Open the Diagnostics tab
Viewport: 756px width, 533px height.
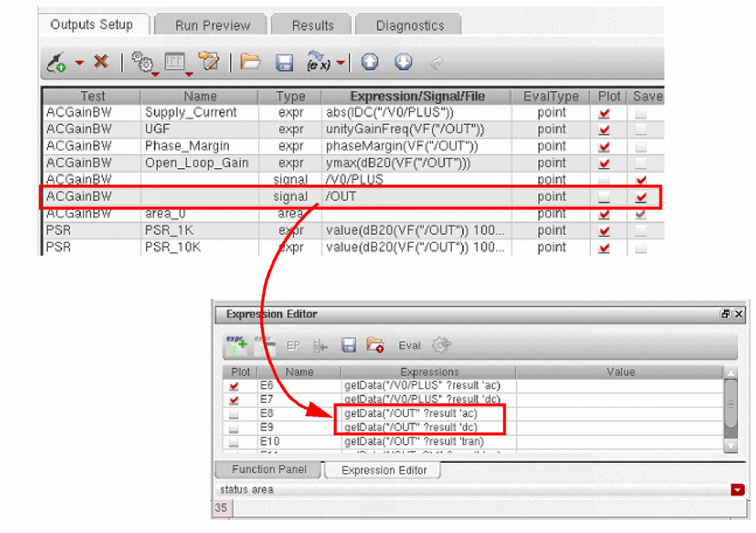409,25
